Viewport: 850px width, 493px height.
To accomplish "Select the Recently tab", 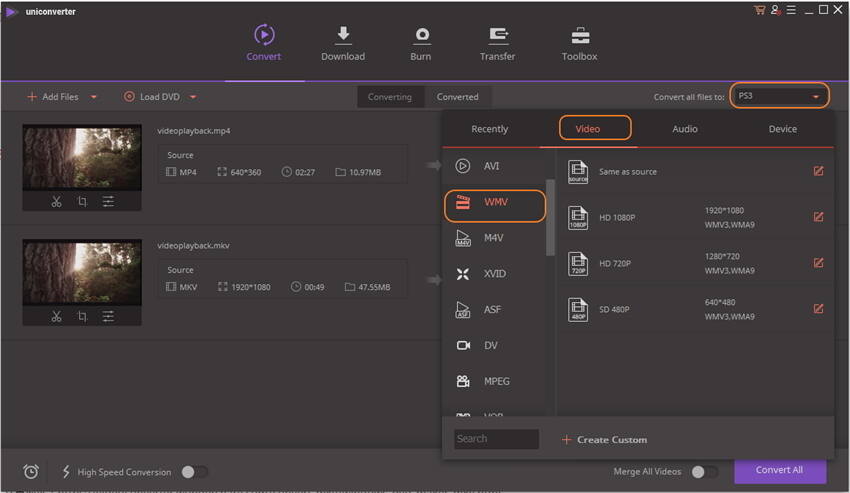I will click(490, 129).
